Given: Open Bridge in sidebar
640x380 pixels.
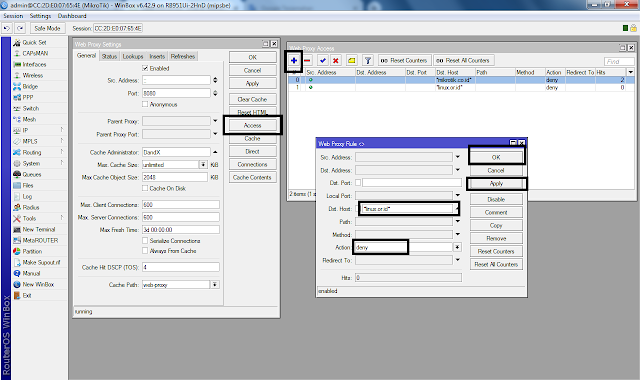Looking at the screenshot, I should tap(30, 87).
